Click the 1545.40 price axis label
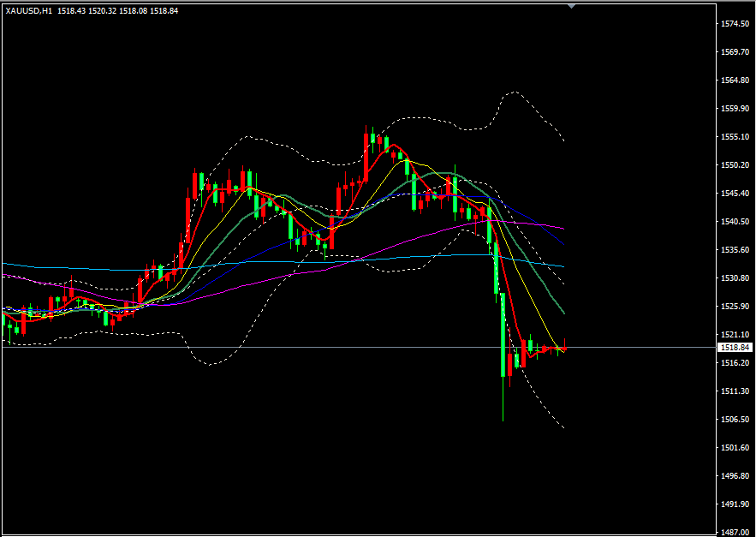This screenshot has width=756, height=537. (x=735, y=193)
